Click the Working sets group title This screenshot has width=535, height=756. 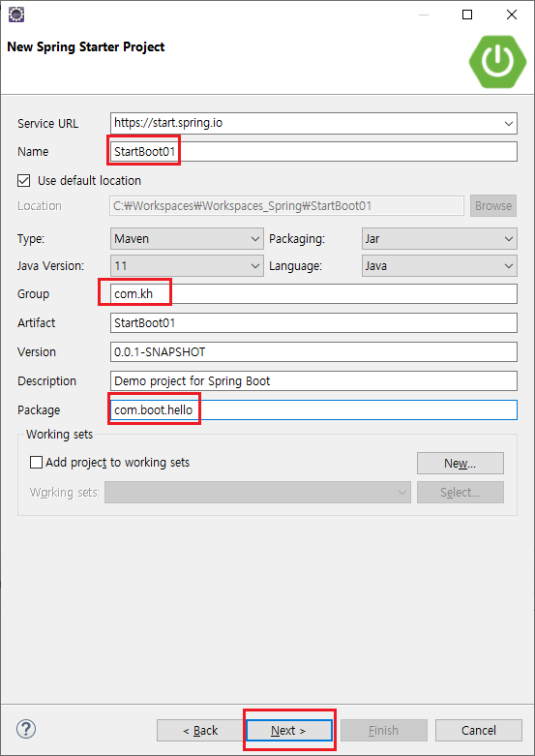coord(59,434)
